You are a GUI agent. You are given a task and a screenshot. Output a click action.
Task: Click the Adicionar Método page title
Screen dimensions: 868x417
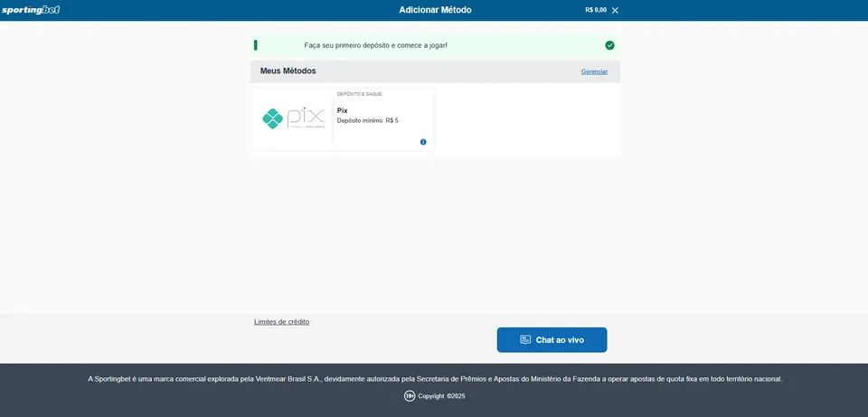point(435,10)
